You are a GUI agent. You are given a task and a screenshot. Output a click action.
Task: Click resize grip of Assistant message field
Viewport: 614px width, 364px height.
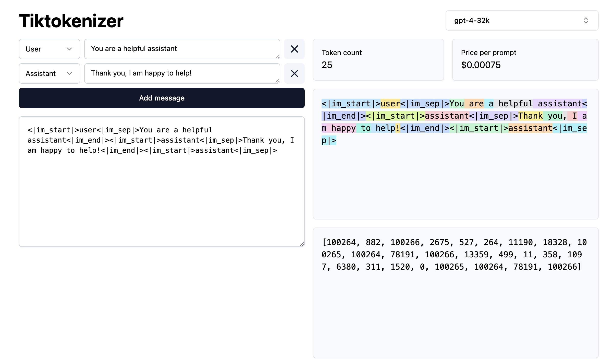277,81
